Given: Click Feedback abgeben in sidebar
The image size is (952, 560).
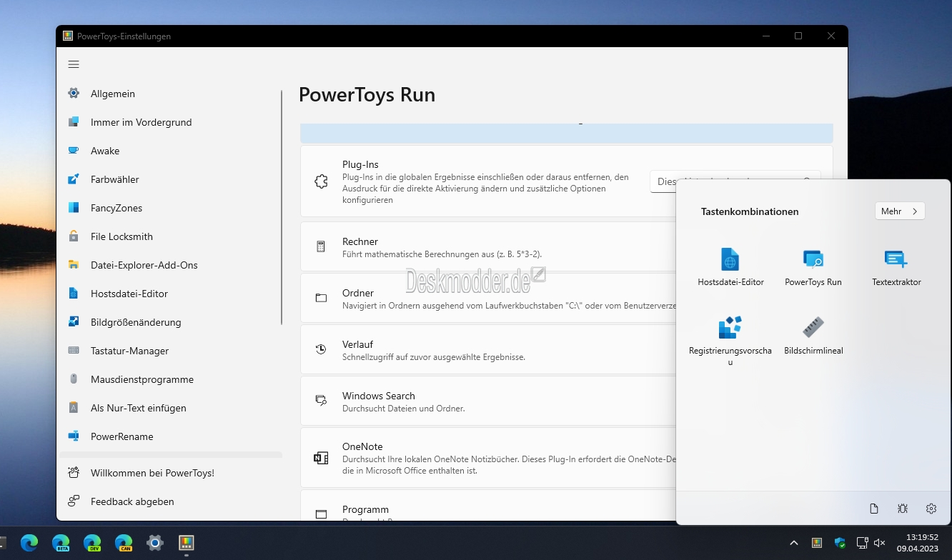Looking at the screenshot, I should click(x=171, y=501).
